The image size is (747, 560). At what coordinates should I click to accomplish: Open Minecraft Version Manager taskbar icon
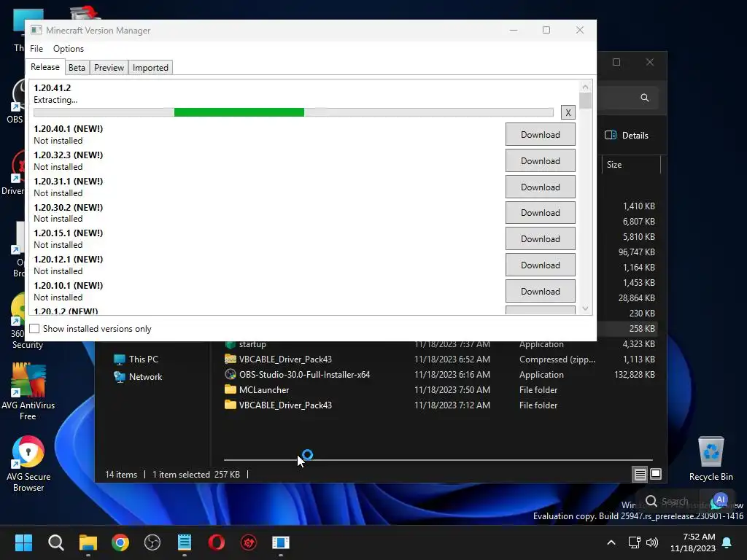[281, 542]
